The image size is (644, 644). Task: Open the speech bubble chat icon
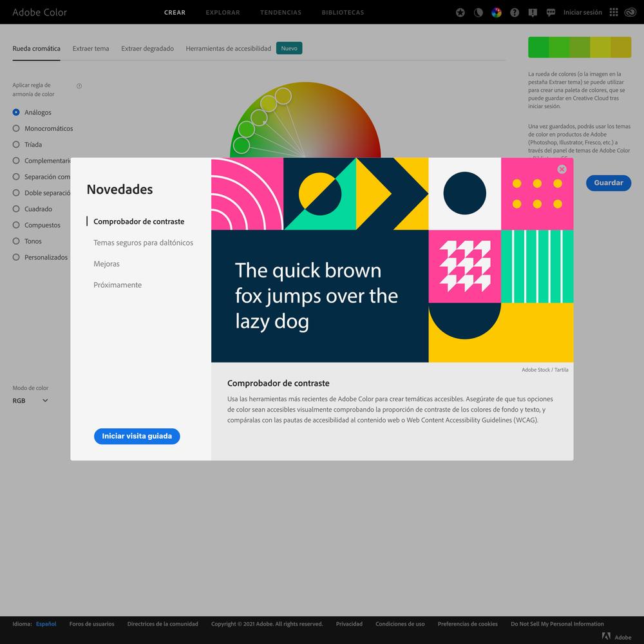tap(551, 12)
